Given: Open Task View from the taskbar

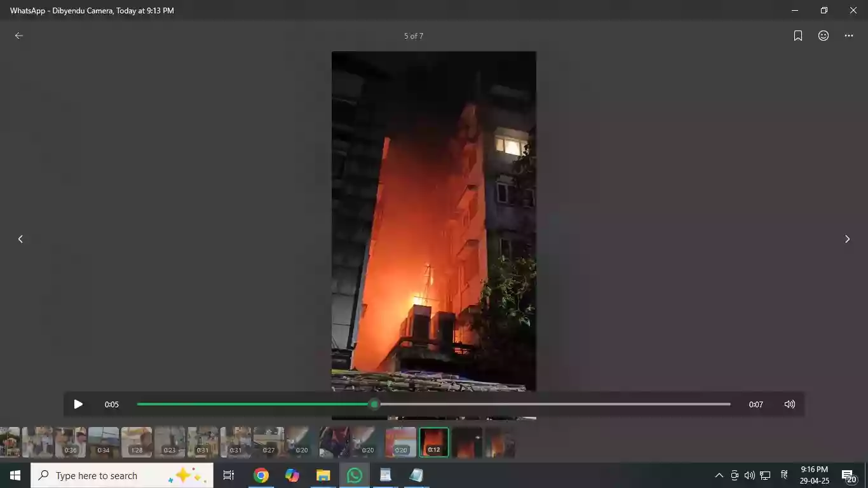Looking at the screenshot, I should (x=229, y=475).
